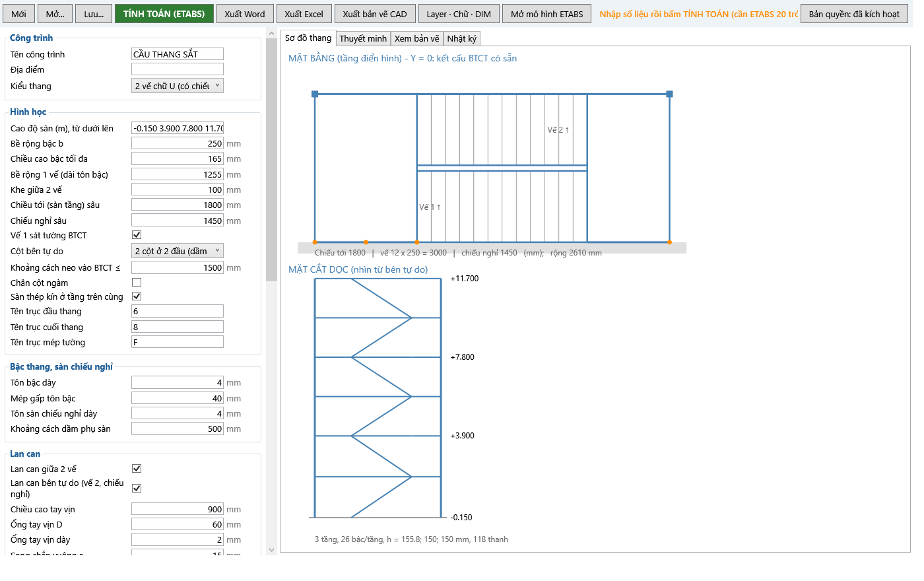Click the 'Chiếu nghỉ sâu' input field
The height and width of the screenshot is (581, 924).
[178, 221]
